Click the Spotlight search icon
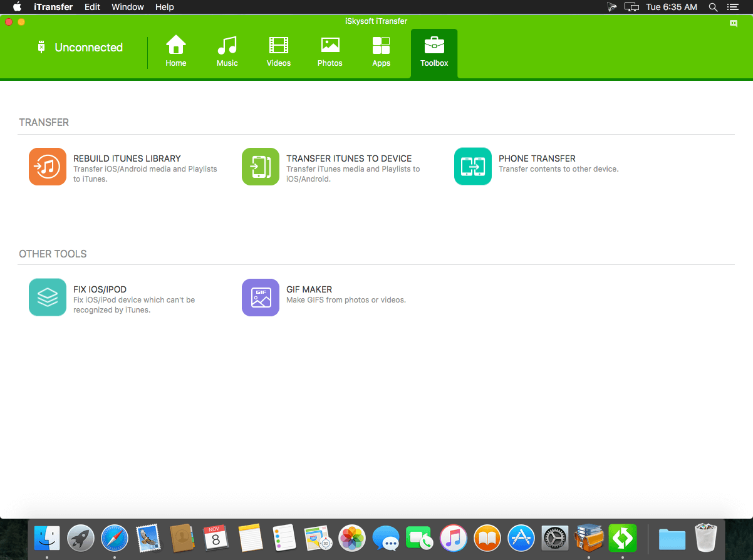753x560 pixels. [713, 7]
